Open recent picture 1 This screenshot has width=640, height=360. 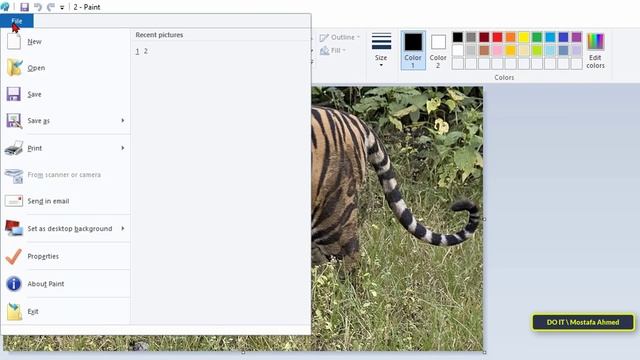click(137, 51)
